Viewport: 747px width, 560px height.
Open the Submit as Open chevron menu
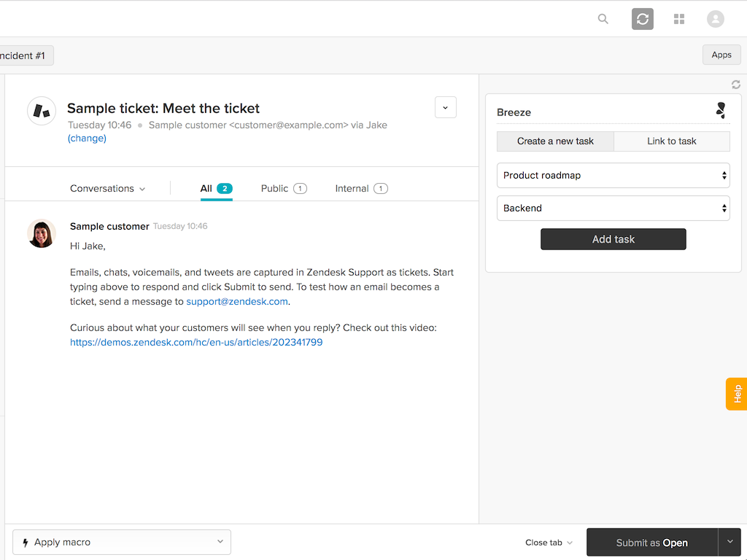[729, 542]
